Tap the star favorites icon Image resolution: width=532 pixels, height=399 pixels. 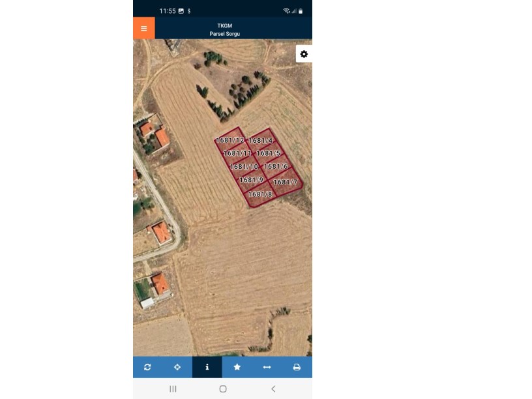(237, 367)
